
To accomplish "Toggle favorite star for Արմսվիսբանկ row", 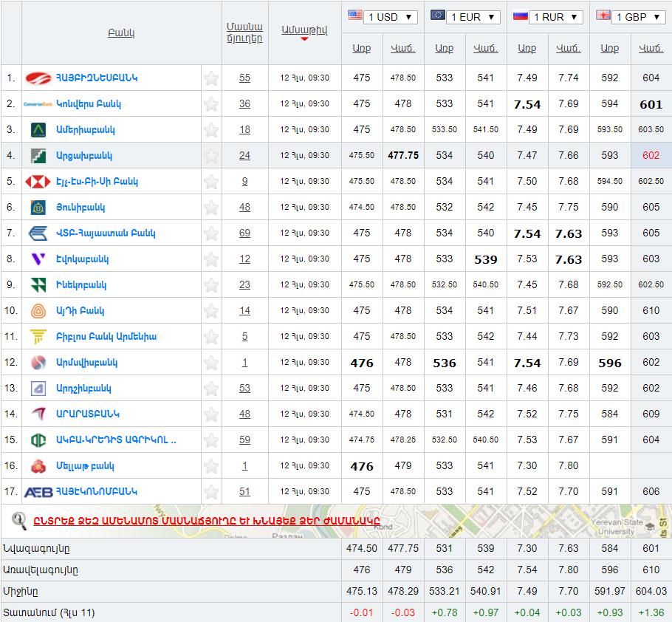I will coord(211,363).
